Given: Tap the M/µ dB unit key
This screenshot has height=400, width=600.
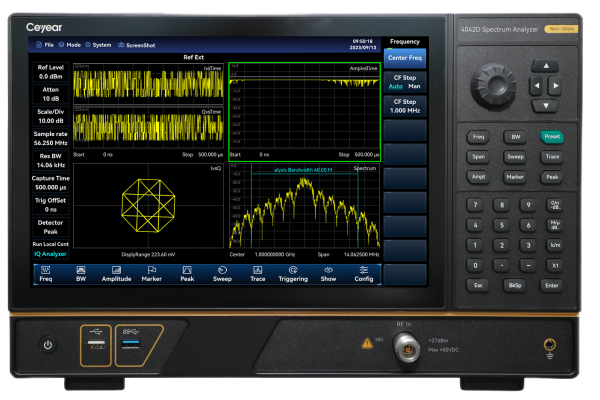Looking at the screenshot, I should coord(555,225).
